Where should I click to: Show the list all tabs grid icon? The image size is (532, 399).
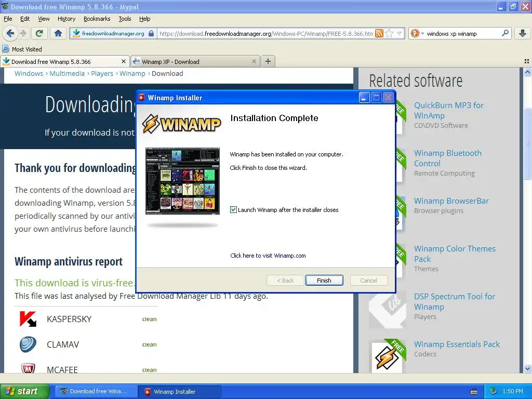(527, 61)
